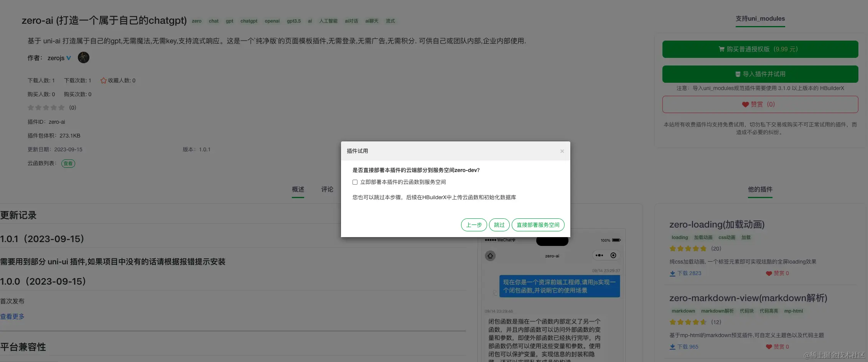
Task: Click target circle icon in phone preview
Action: 613,256
